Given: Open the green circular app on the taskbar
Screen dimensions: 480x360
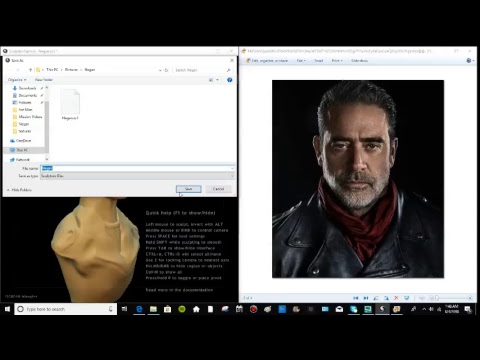Looking at the screenshot, I should coord(182,309).
